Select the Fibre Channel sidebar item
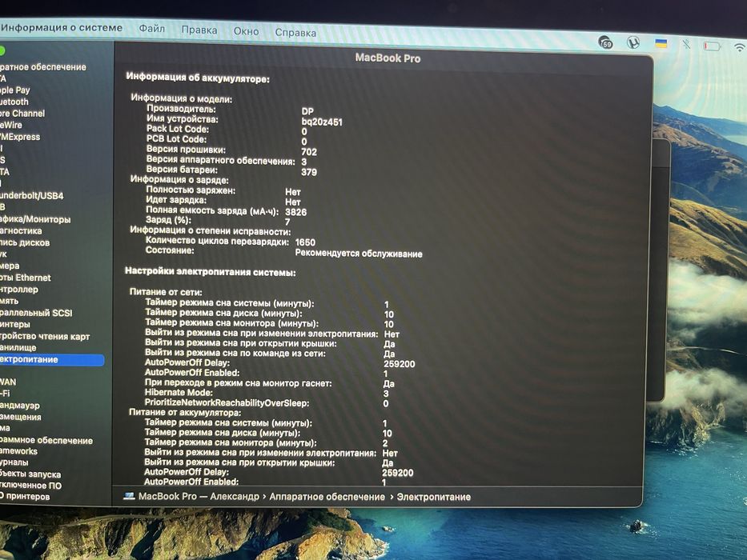 [x=22, y=114]
